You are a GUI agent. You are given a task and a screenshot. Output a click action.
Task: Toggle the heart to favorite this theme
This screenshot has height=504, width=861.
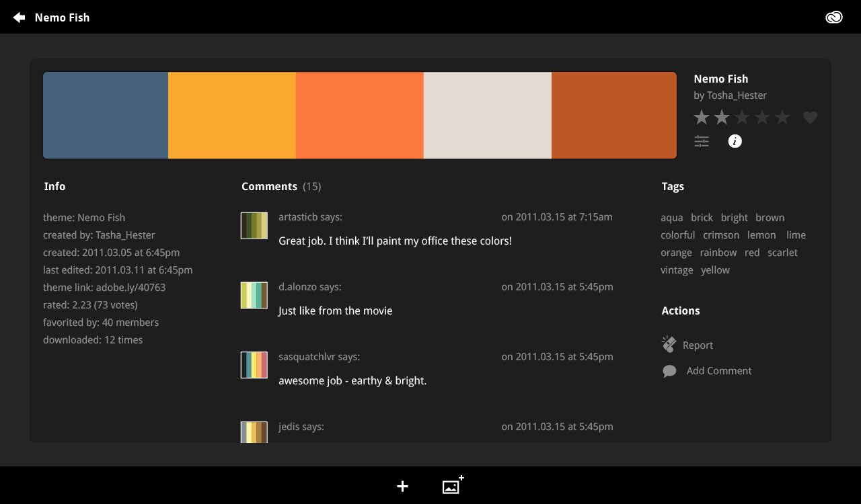pos(810,117)
